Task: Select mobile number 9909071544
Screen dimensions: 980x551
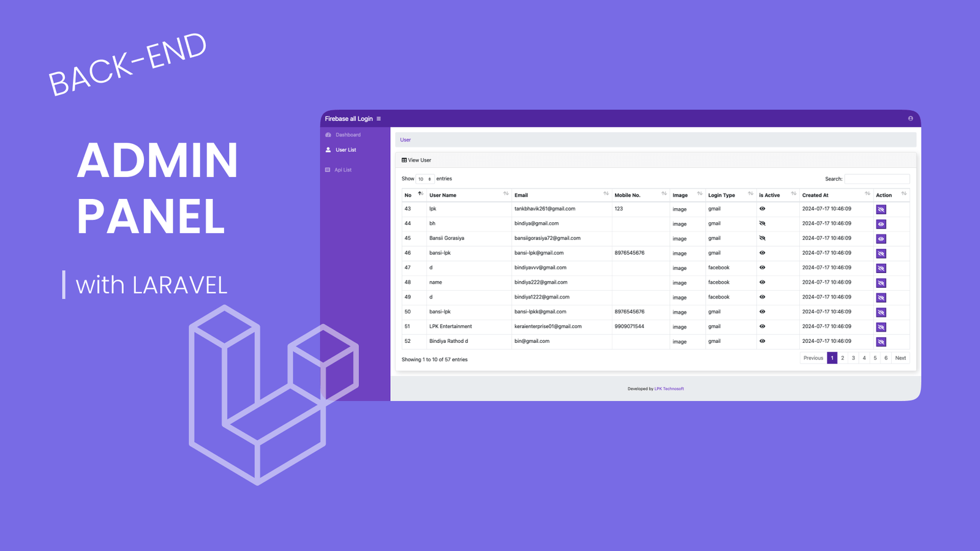Action: point(630,326)
